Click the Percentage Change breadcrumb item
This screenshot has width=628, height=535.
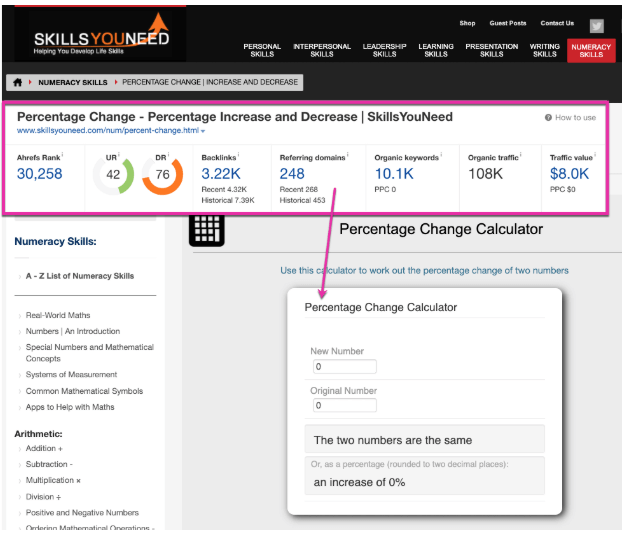[210, 82]
